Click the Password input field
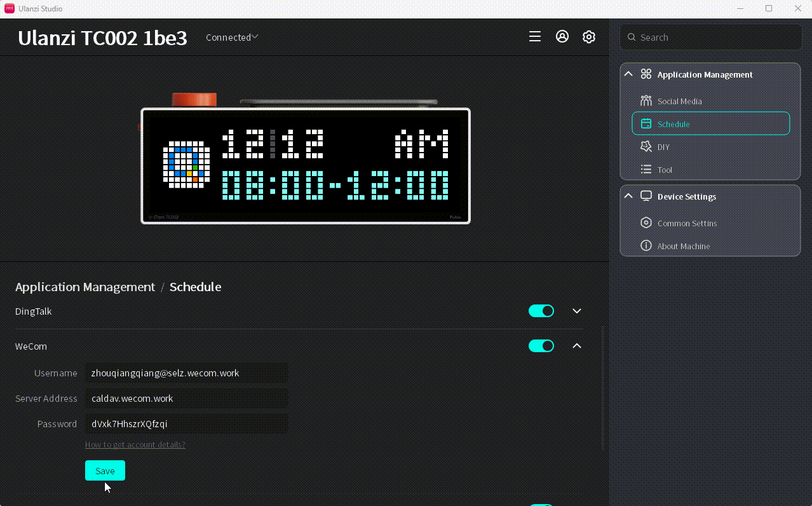 [186, 424]
